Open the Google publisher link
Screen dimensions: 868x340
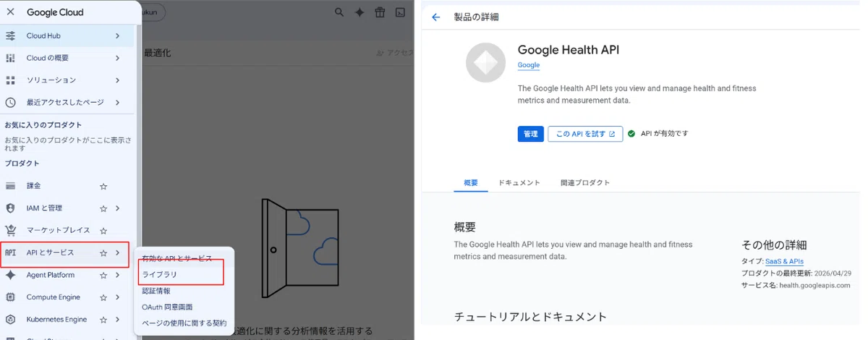pos(529,65)
